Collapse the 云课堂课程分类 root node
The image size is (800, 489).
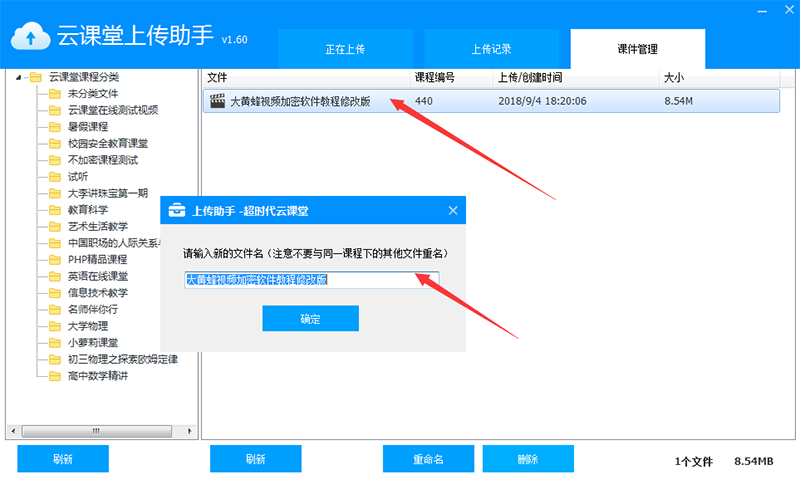coord(18,78)
